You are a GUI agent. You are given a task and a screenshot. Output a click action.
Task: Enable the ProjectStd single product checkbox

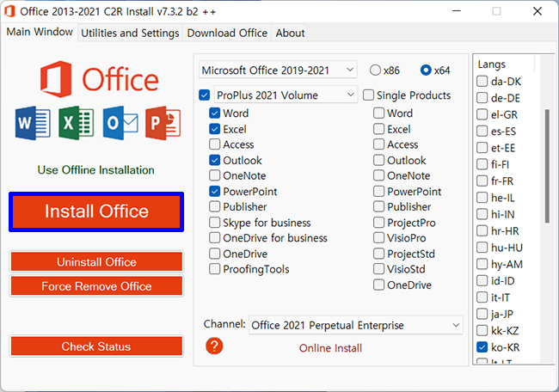tap(378, 254)
